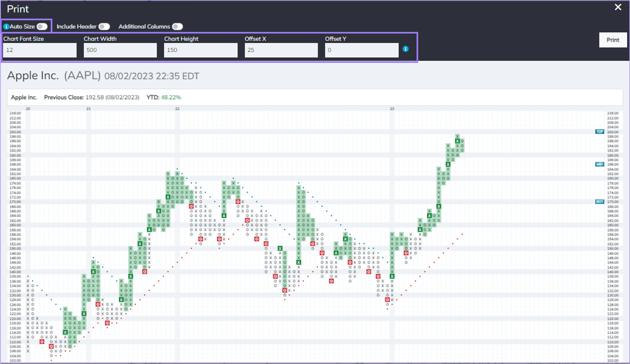This screenshot has width=630, height=364.
Task: Click the Print button
Action: 613,40
